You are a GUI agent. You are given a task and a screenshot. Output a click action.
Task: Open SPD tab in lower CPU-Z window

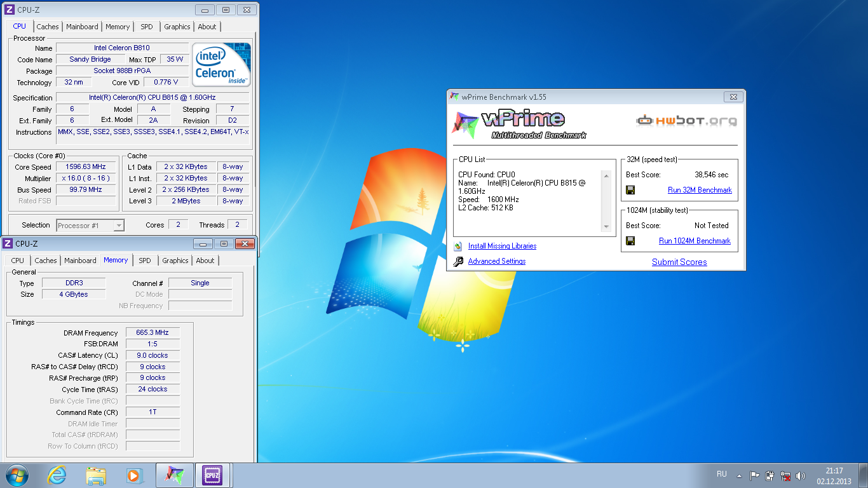(x=145, y=261)
